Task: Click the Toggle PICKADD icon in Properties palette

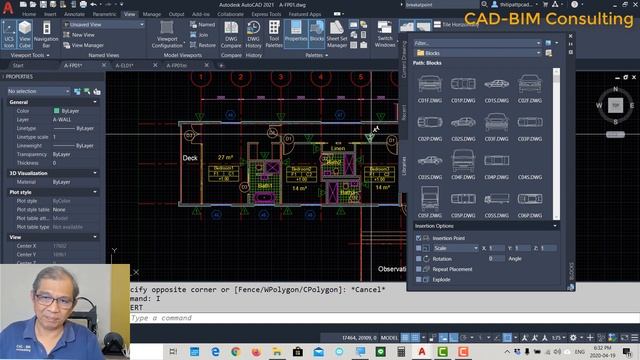Action: click(77, 91)
